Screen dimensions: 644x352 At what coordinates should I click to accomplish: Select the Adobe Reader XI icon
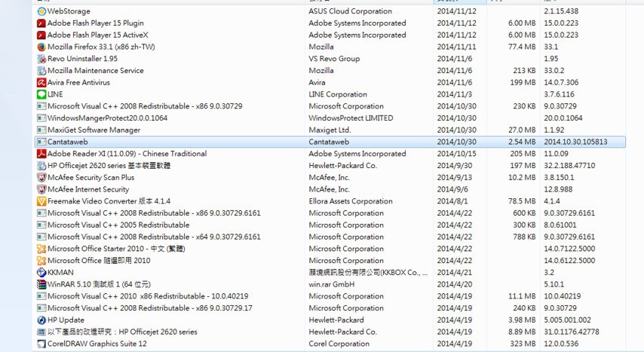[41, 154]
